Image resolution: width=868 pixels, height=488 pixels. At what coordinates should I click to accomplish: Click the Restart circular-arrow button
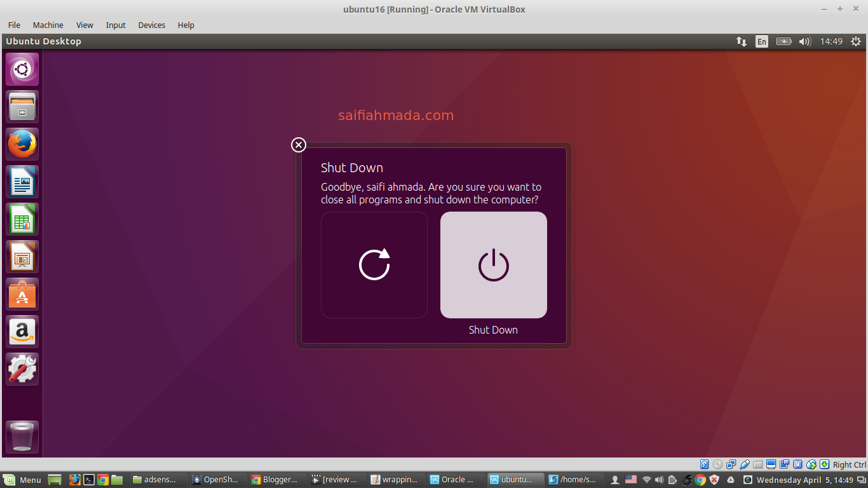pos(374,265)
